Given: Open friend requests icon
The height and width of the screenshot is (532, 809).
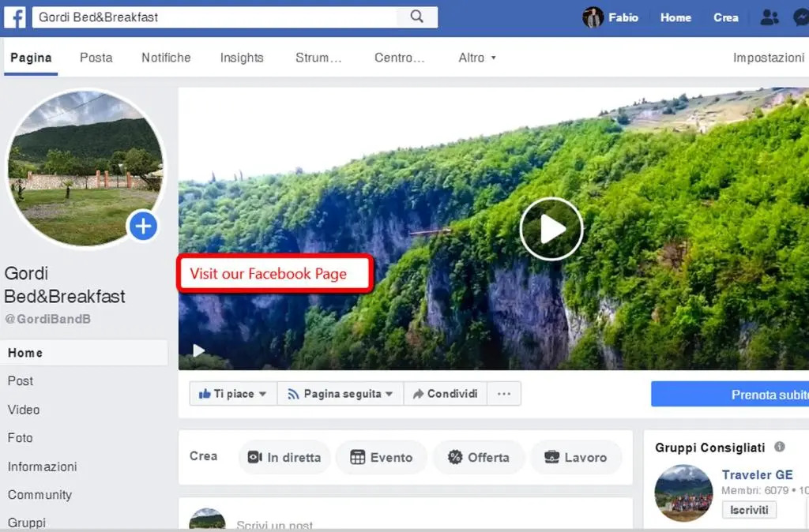Looking at the screenshot, I should click(x=769, y=17).
